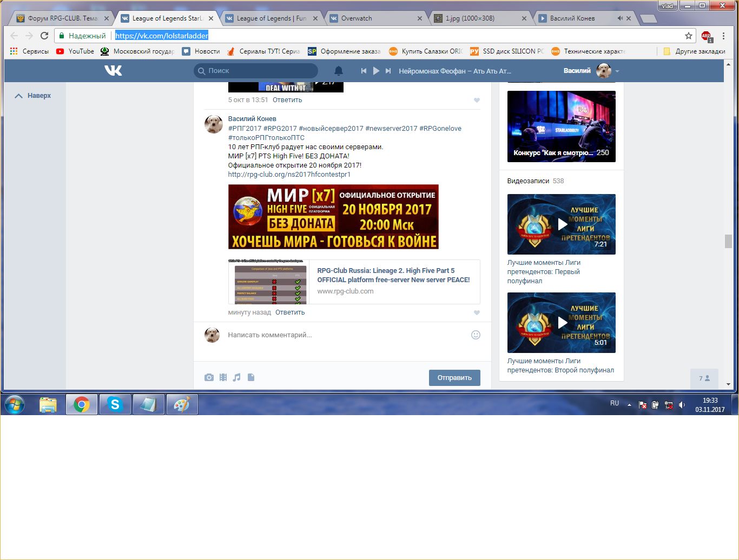Open the emoji smiley picker
Viewport: 739px width, 560px height.
point(476,335)
